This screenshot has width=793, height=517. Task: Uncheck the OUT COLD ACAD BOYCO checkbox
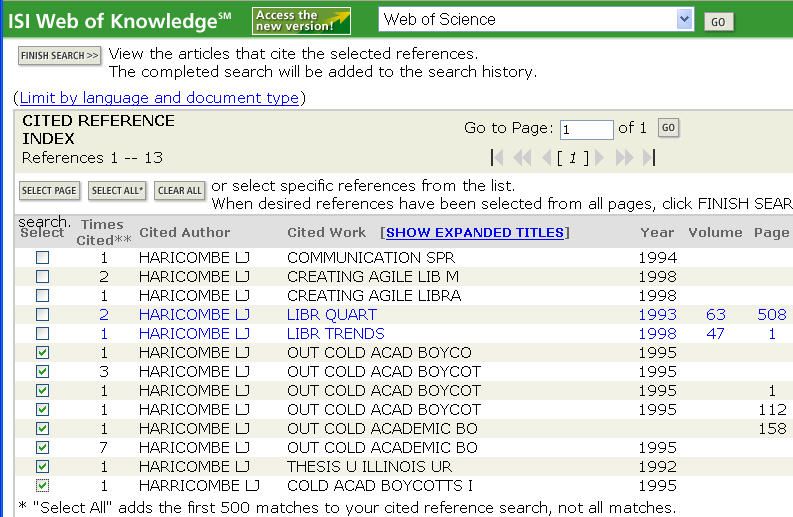[x=42, y=353]
